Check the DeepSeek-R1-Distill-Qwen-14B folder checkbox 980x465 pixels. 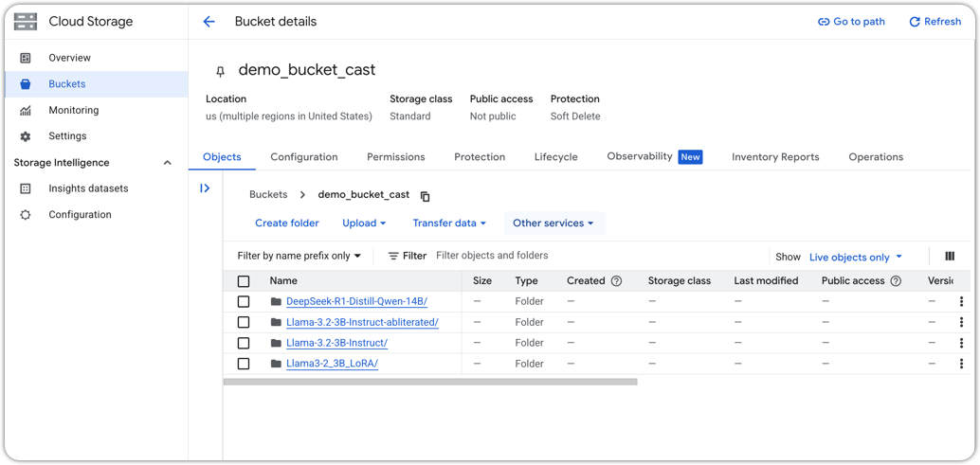(x=244, y=301)
